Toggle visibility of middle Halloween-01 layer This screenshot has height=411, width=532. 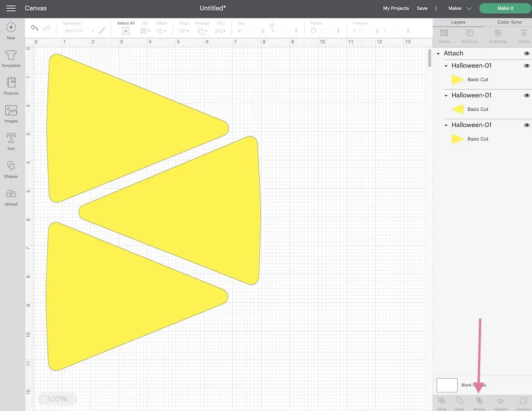tap(527, 95)
